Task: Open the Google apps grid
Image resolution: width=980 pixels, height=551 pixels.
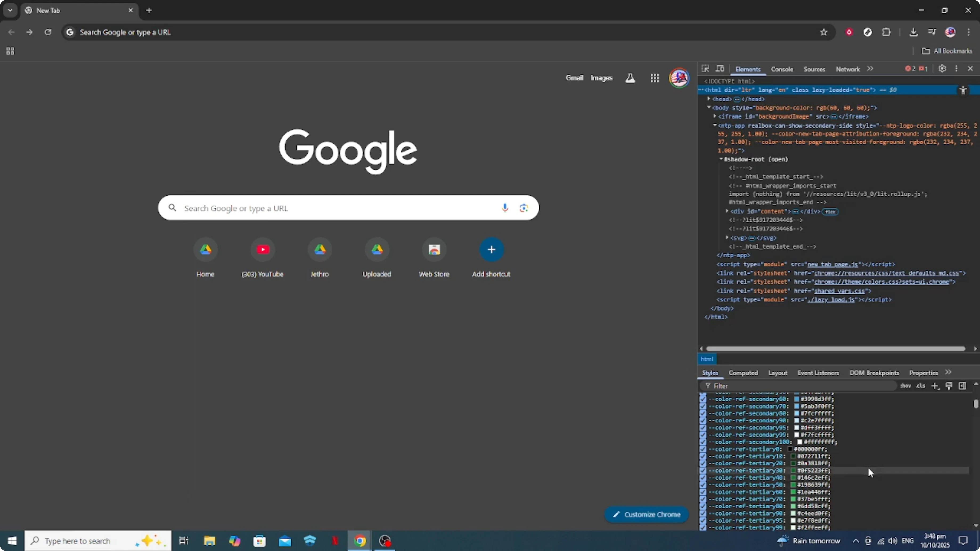Action: (x=655, y=78)
